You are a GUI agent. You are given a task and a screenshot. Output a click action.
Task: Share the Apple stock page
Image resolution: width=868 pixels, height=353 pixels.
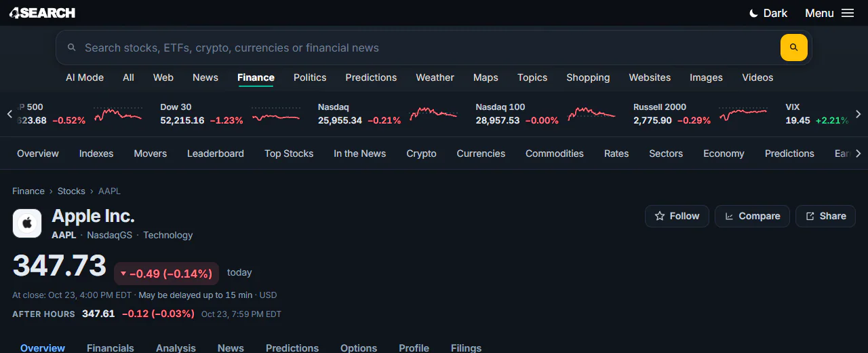pyautogui.click(x=825, y=216)
